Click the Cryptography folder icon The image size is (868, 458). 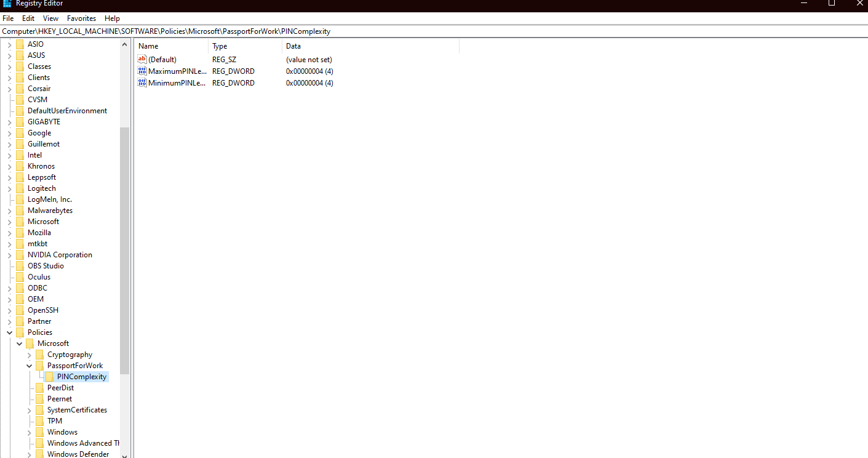(x=40, y=355)
